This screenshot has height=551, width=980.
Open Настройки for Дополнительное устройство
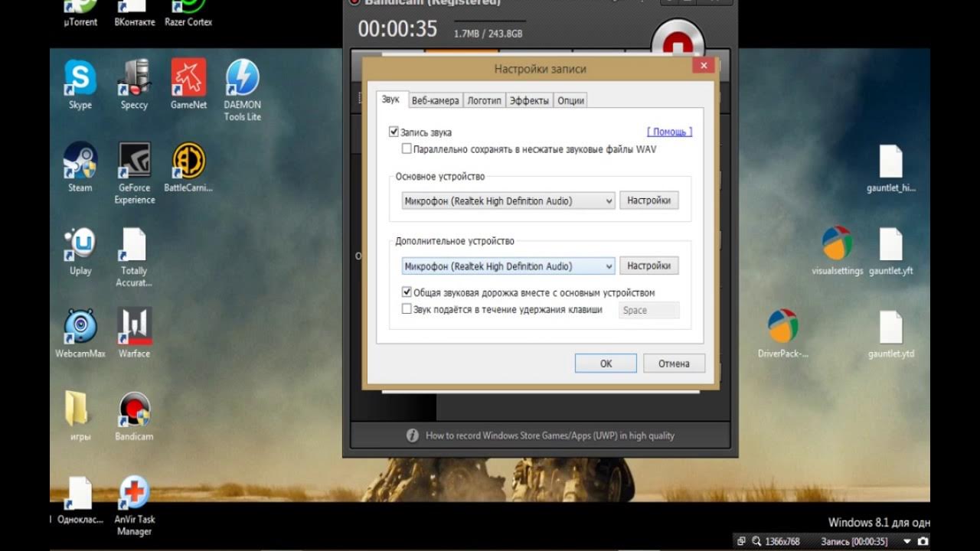648,266
